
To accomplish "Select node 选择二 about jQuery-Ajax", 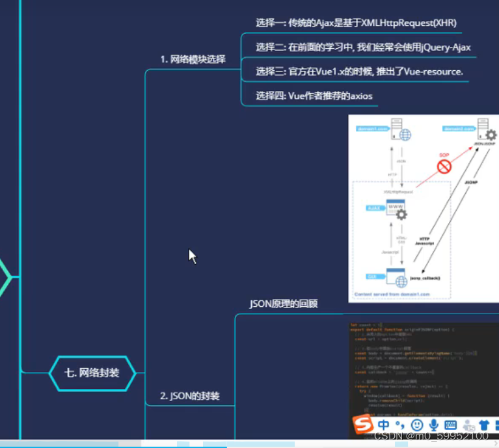I will 363,47.
